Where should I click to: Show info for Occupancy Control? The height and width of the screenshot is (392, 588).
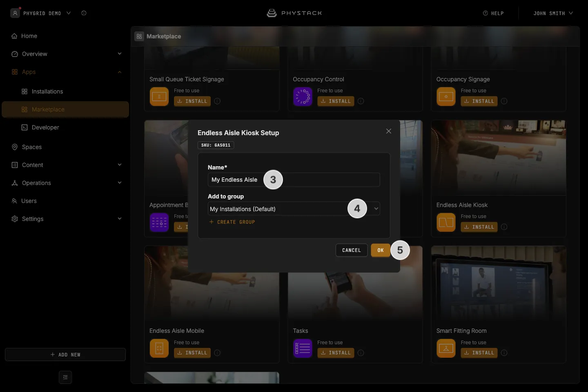tap(361, 101)
